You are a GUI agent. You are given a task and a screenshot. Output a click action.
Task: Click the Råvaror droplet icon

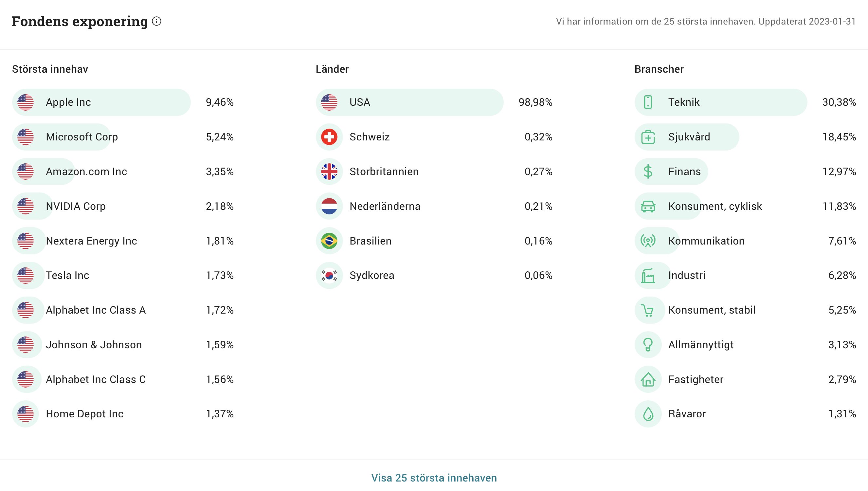click(x=647, y=414)
